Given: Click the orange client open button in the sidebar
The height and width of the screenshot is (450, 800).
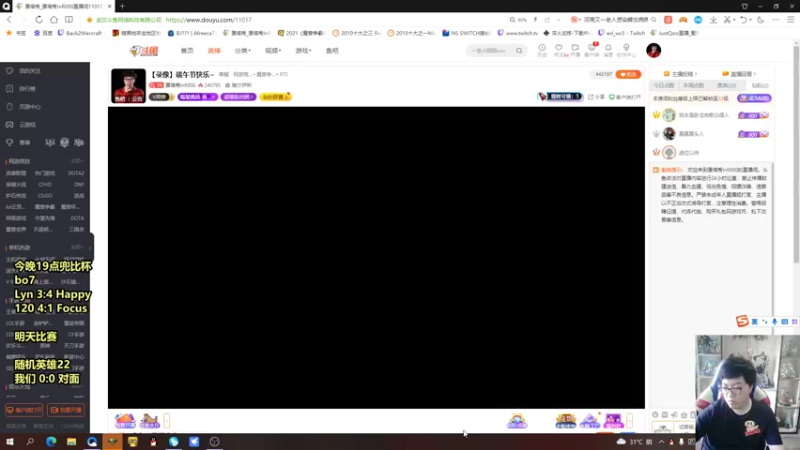Looking at the screenshot, I should (24, 410).
